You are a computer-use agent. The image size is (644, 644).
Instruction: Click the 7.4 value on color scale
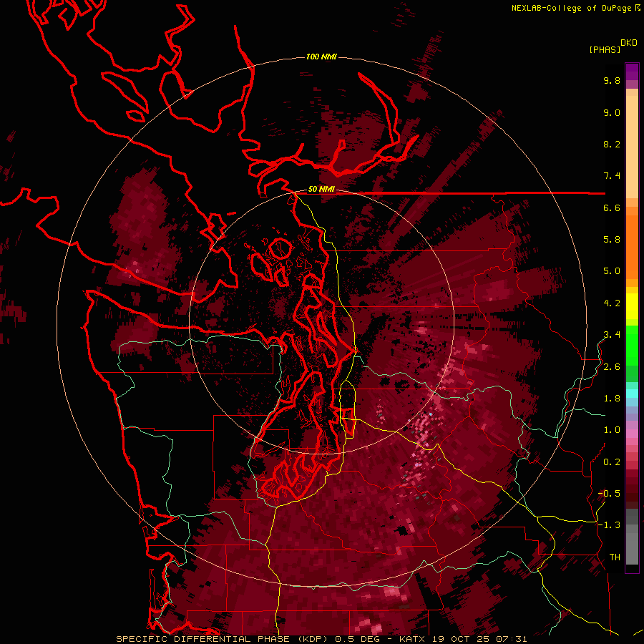click(612, 176)
